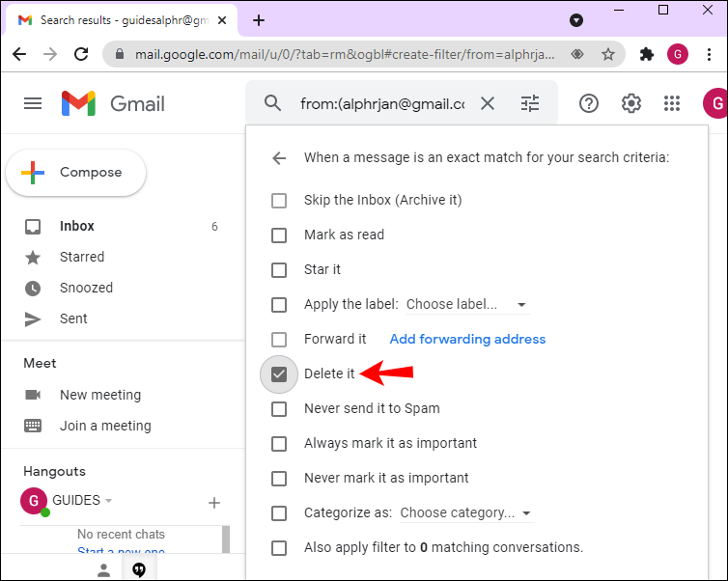
Task: Check Never send it to Spam
Action: [279, 409]
